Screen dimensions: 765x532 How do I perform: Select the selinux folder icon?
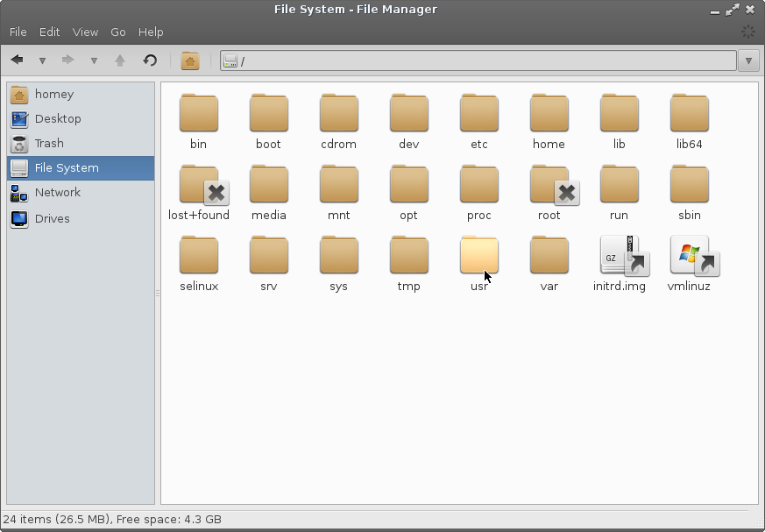[x=199, y=255]
